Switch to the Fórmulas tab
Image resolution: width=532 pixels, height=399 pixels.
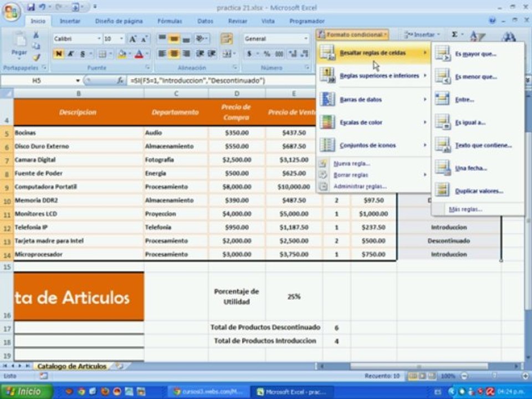pos(170,21)
